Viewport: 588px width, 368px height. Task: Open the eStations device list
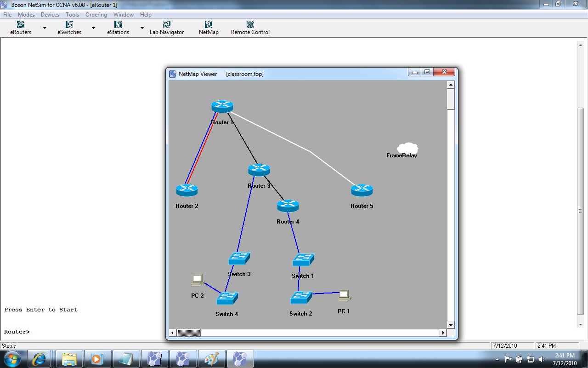(x=118, y=28)
